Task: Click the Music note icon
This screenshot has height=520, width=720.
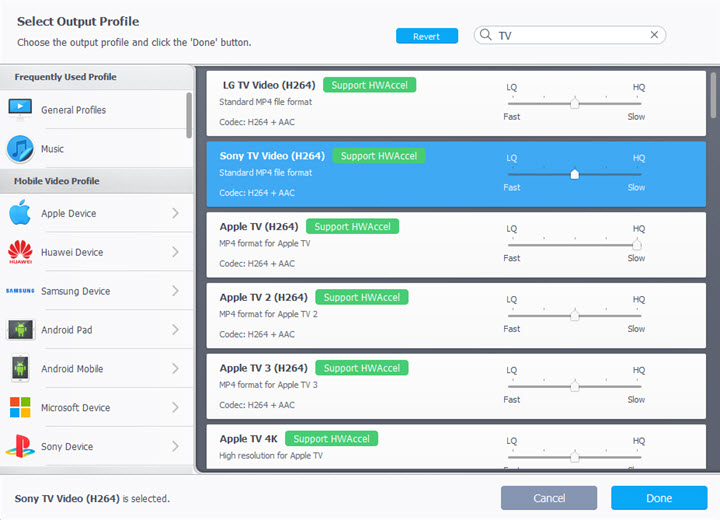Action: (20, 149)
